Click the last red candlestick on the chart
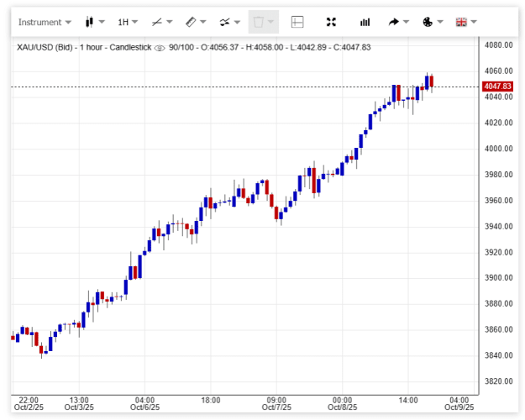Image resolution: width=525 pixels, height=420 pixels. point(432,81)
